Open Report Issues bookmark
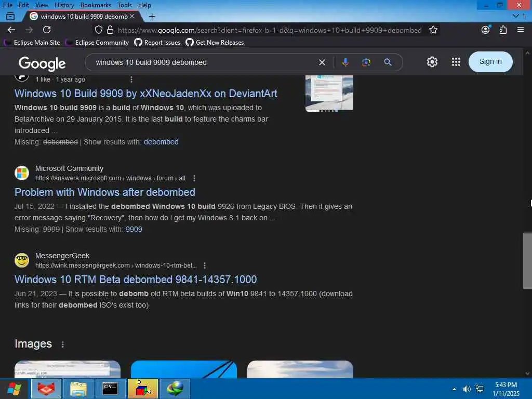Viewport: 532px width, 399px height. tap(157, 43)
